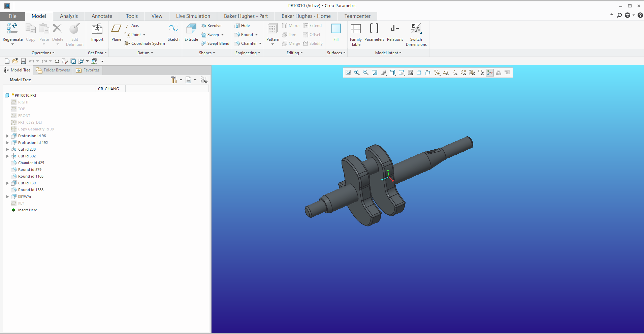Switch to the Analysis ribbon tab
644x334 pixels.
69,16
